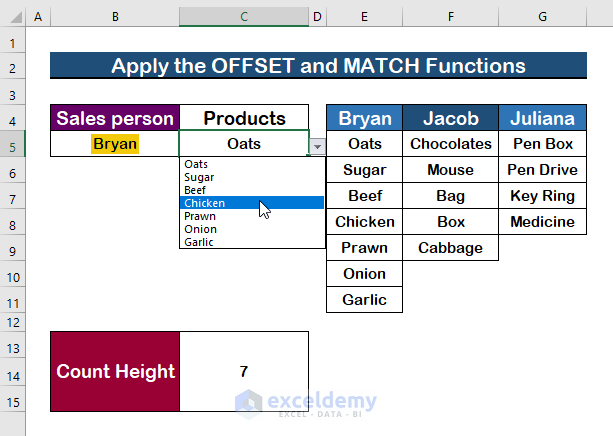Pick Onion from the dropdown list
The height and width of the screenshot is (436, 613).
pos(252,229)
